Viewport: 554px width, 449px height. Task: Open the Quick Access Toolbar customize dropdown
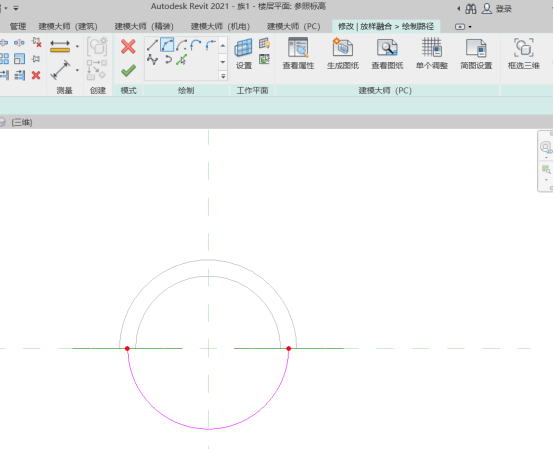pos(16,8)
